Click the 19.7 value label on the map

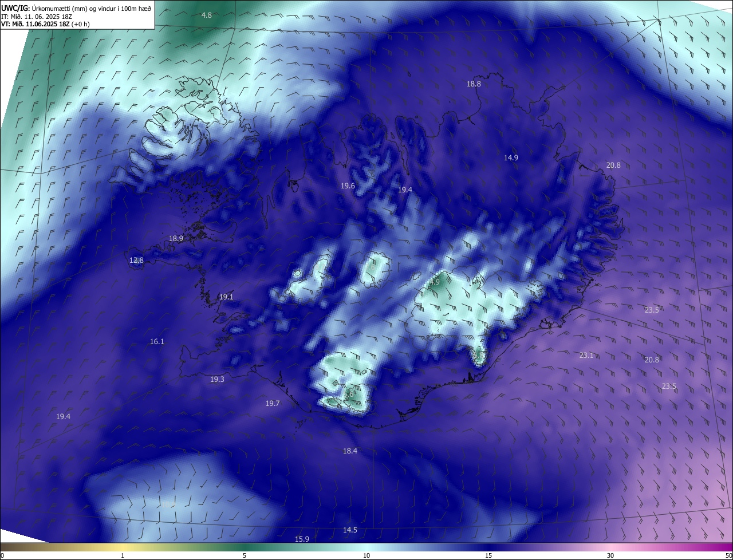tap(273, 404)
